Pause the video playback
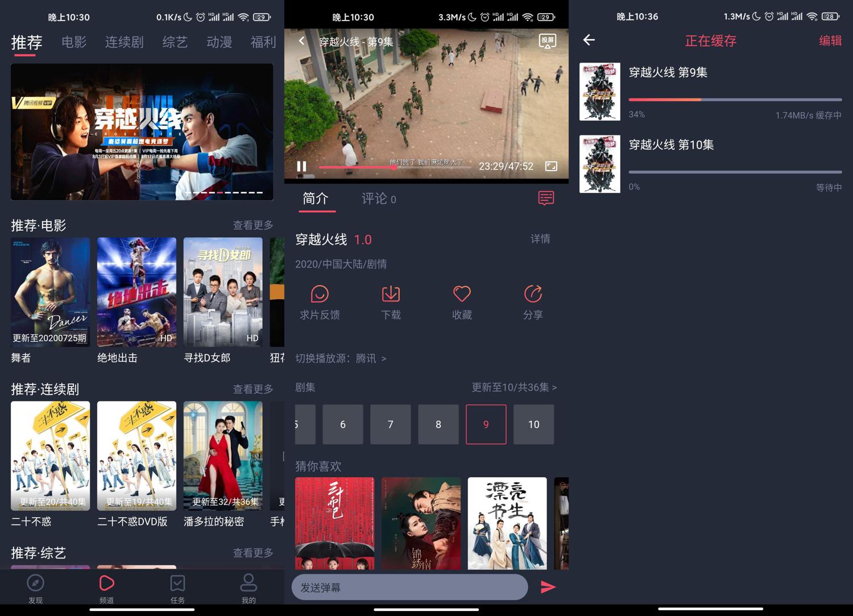 coord(302,166)
